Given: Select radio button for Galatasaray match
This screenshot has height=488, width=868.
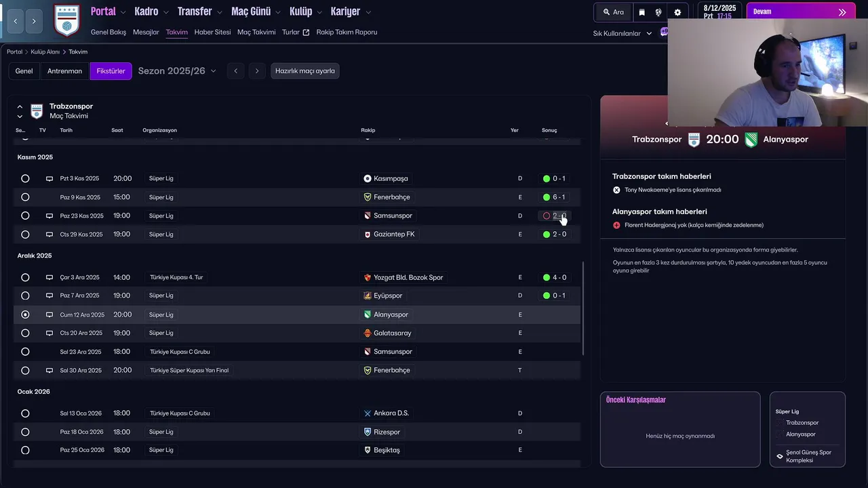Looking at the screenshot, I should coord(25,333).
